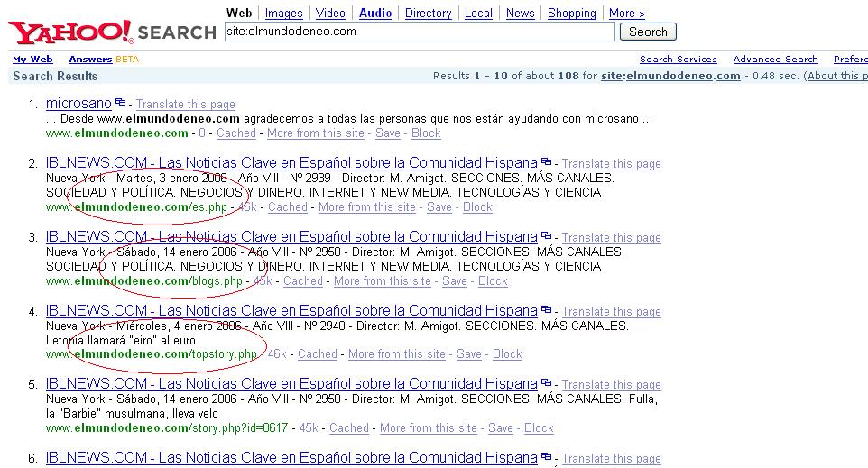Open microsano result in new window icon
This screenshot has width=868, height=468.
(x=120, y=102)
